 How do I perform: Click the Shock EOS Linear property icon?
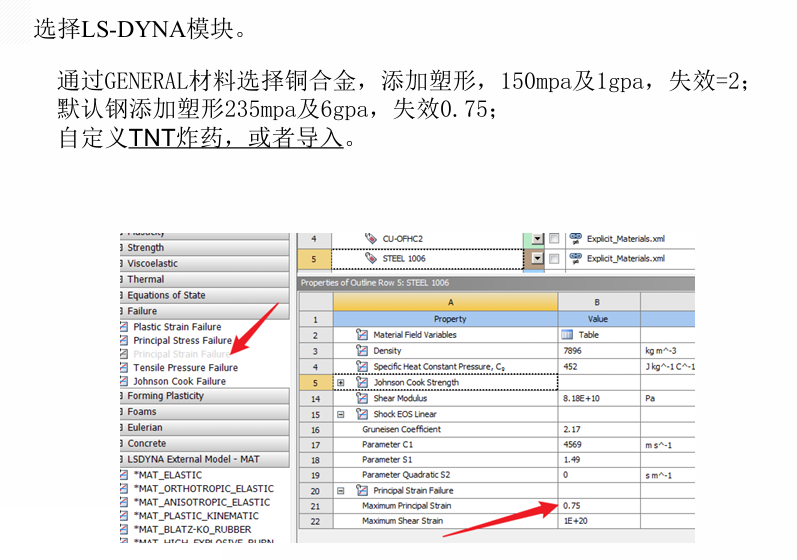point(362,414)
